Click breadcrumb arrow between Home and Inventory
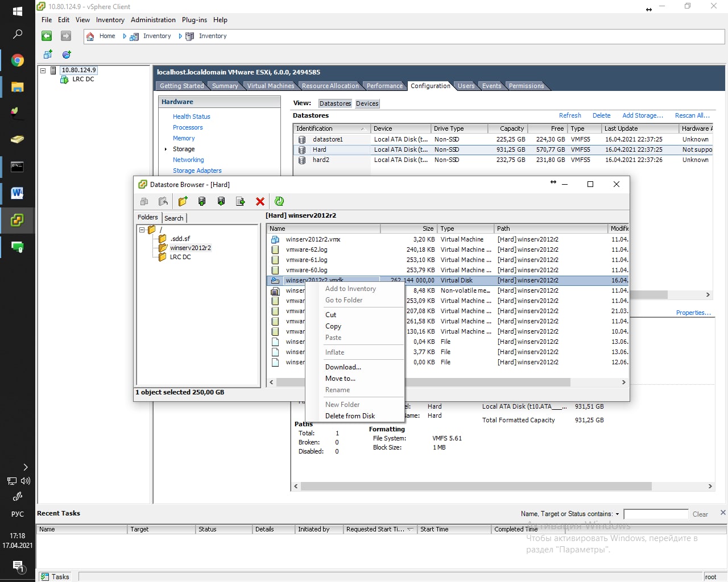This screenshot has height=582, width=728. 125,36
